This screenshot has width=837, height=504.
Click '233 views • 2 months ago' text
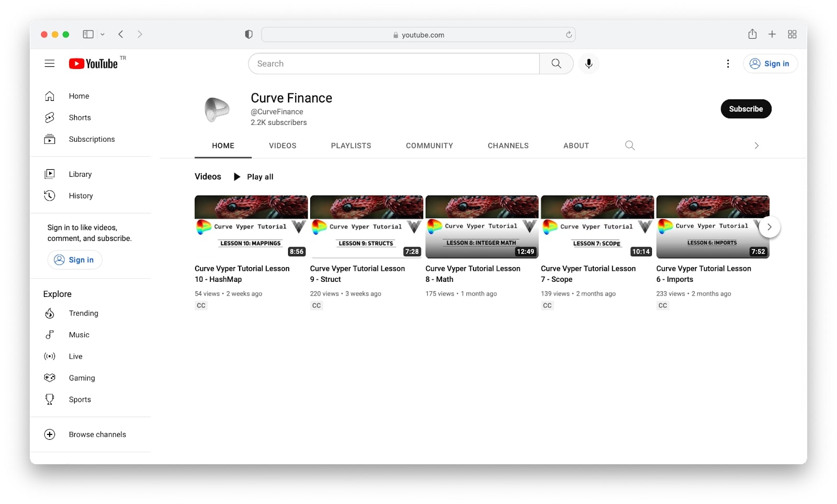(x=694, y=294)
